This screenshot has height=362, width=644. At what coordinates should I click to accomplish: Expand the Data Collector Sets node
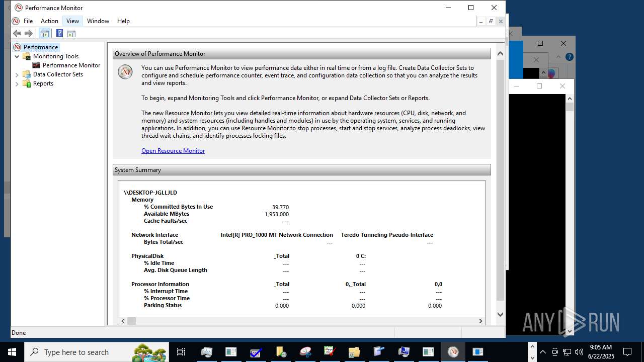coord(17,74)
